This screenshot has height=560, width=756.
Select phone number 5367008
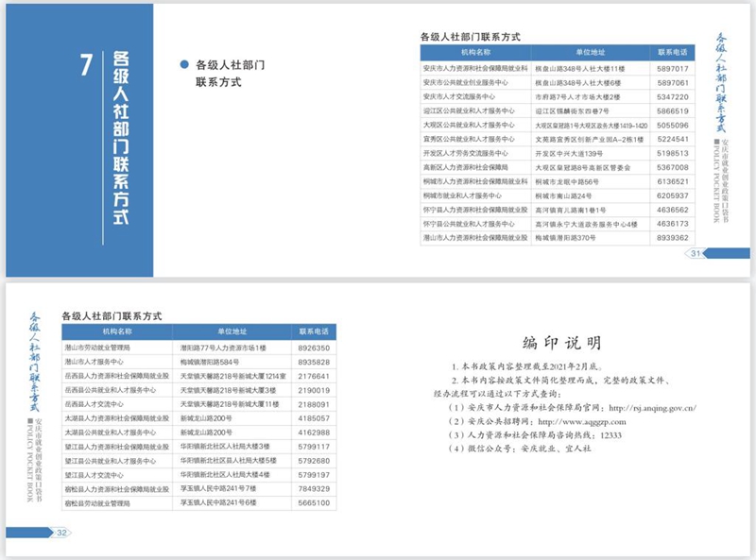point(673,168)
